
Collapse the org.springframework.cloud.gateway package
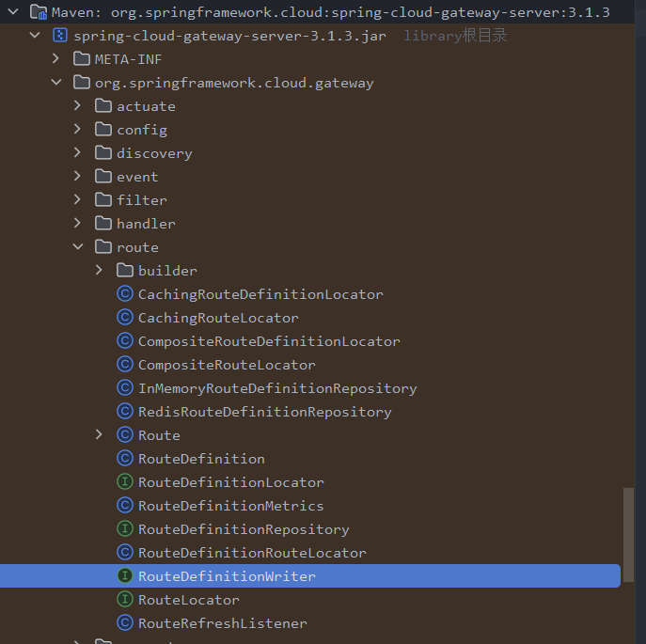pyautogui.click(x=56, y=83)
